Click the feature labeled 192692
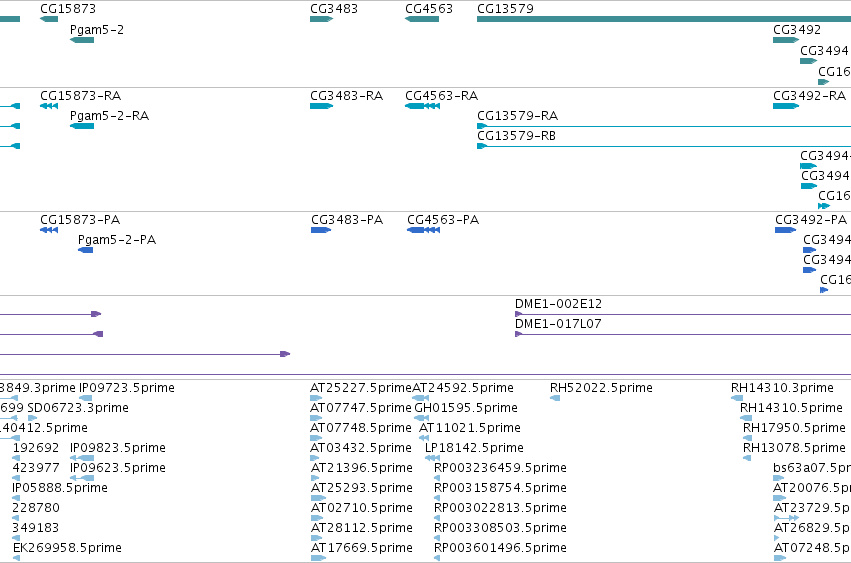Viewport: 851px width, 563px height. pyautogui.click(x=36, y=448)
